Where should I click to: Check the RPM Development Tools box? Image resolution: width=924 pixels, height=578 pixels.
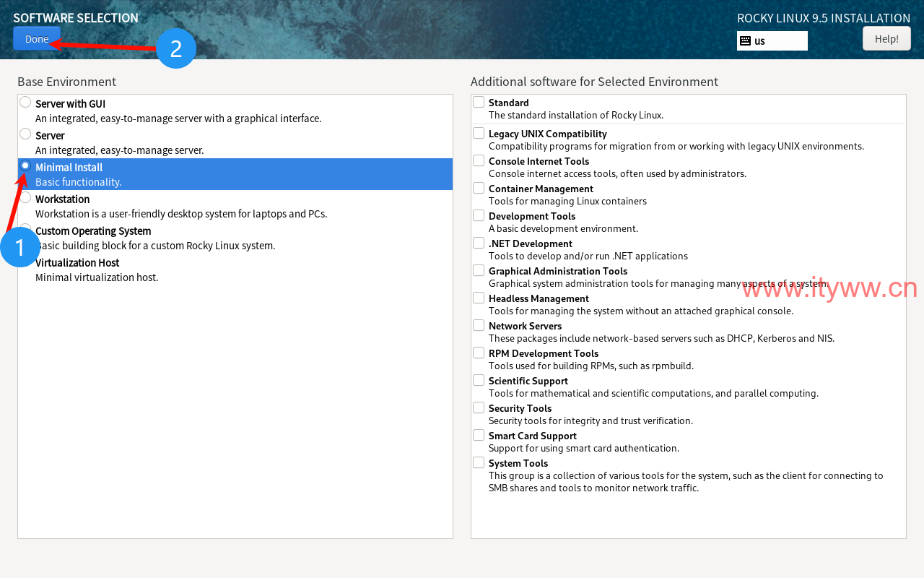(479, 353)
